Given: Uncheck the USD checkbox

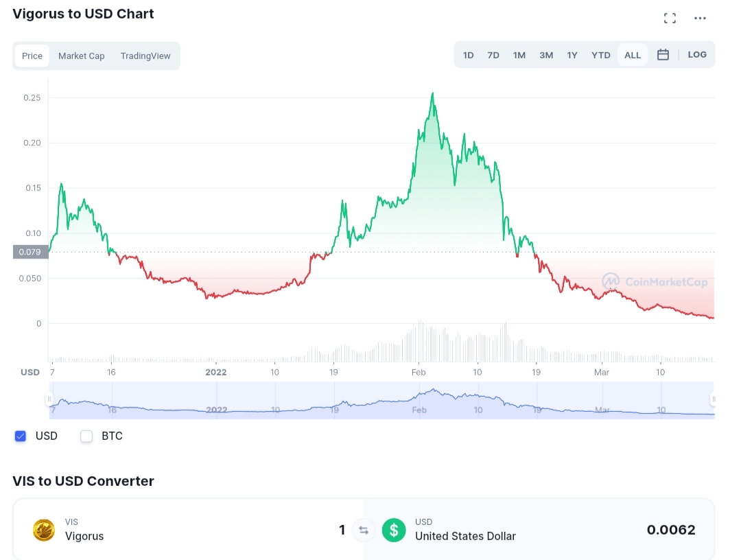Looking at the screenshot, I should pyautogui.click(x=21, y=436).
